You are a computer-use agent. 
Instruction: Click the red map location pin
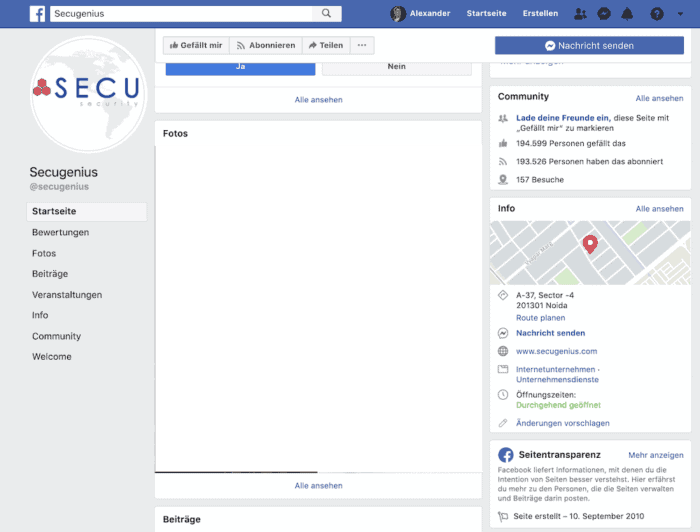(x=590, y=243)
